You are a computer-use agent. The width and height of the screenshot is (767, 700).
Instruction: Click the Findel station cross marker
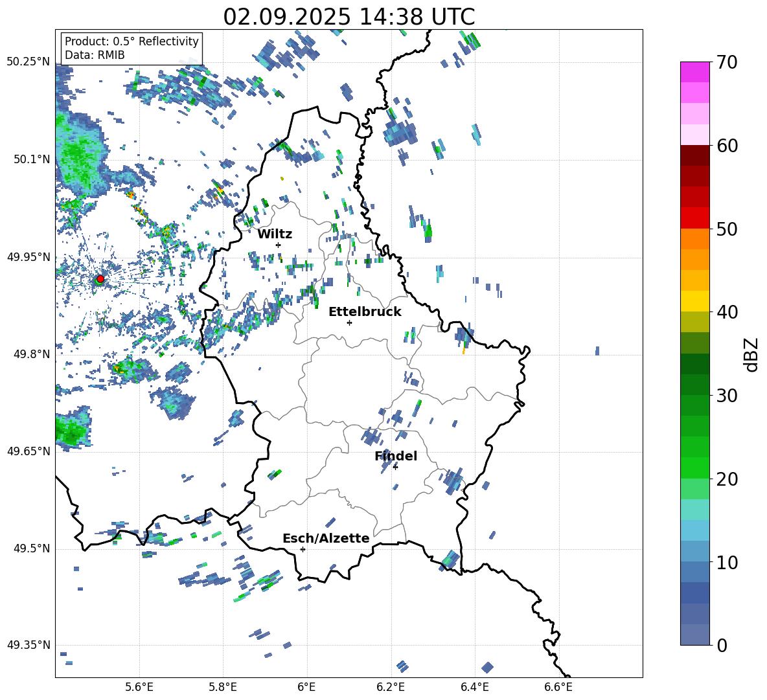[x=395, y=467]
